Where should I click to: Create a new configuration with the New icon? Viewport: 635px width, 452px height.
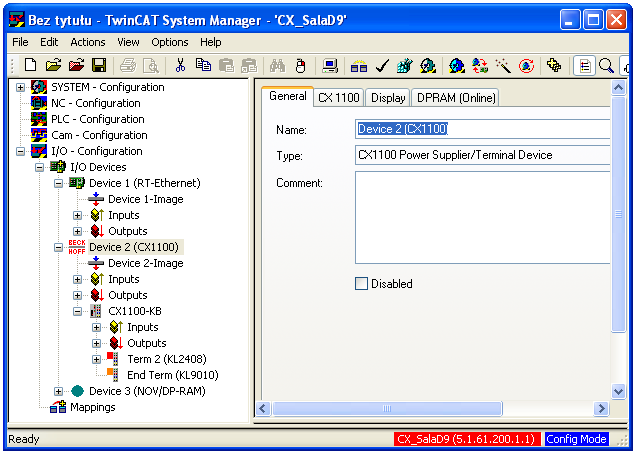tap(31, 65)
